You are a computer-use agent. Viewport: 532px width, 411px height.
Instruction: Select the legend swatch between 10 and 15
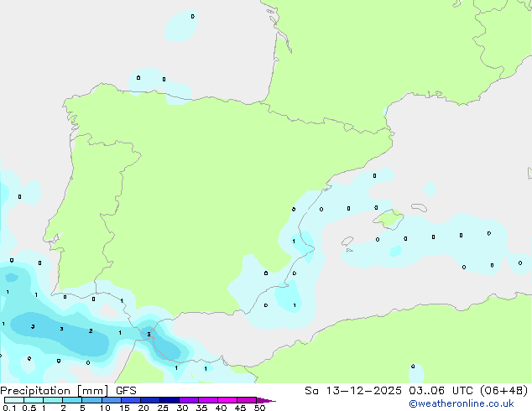[x=112, y=400]
